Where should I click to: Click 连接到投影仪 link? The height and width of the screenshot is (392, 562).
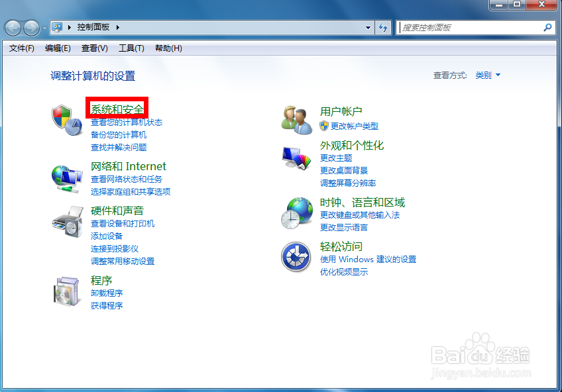115,249
